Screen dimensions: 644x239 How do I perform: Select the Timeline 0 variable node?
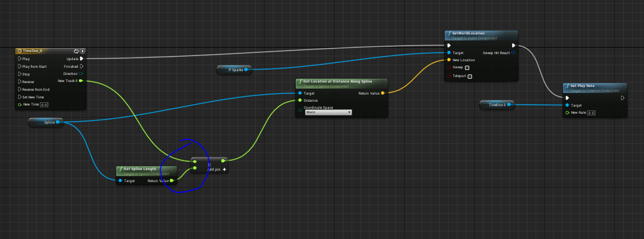496,104
